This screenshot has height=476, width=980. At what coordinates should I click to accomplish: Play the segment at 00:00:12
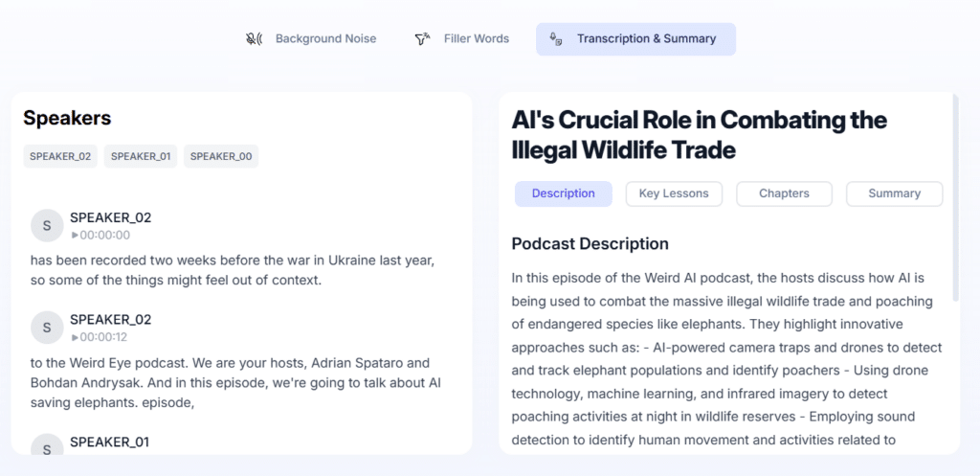[100, 337]
